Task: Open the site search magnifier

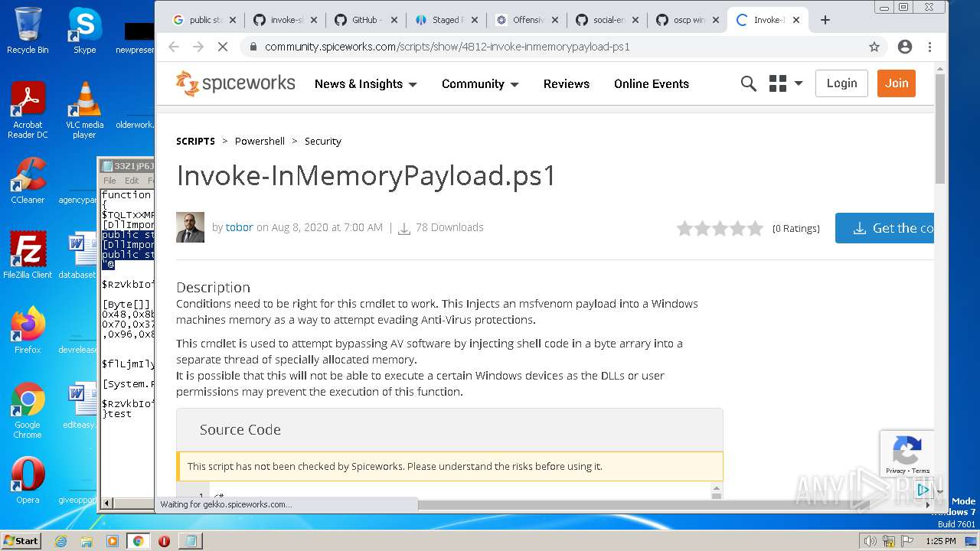Action: [x=748, y=83]
